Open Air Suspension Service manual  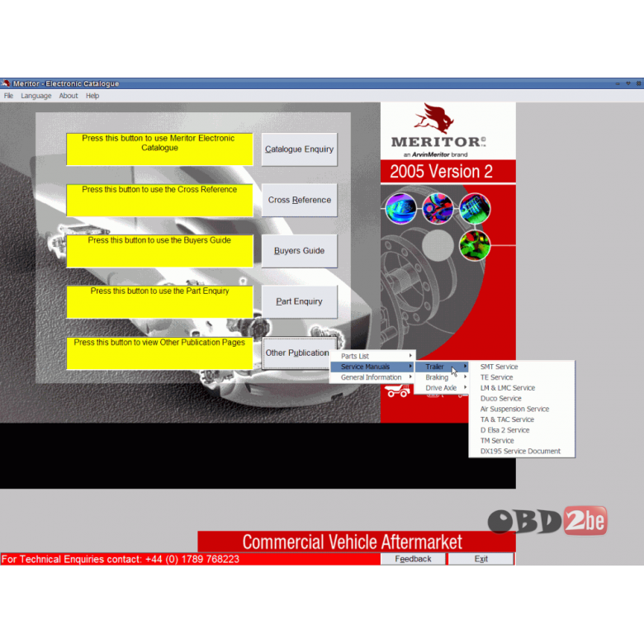point(522,409)
